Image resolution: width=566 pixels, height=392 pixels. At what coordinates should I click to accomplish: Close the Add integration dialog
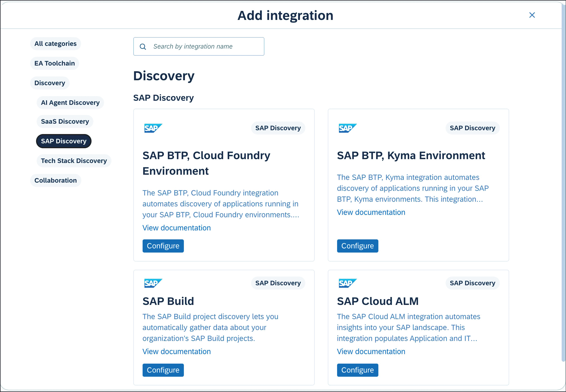[532, 15]
